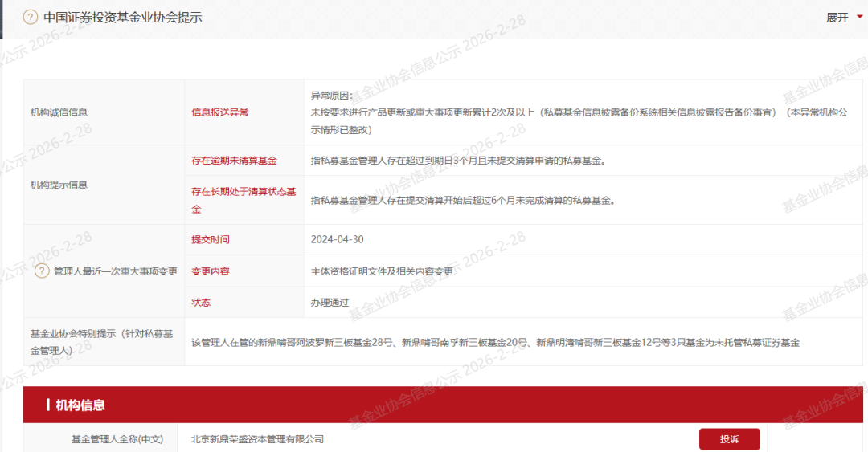Click the 提交时间 field label
Image resolution: width=868 pixels, height=452 pixels.
[x=210, y=239]
